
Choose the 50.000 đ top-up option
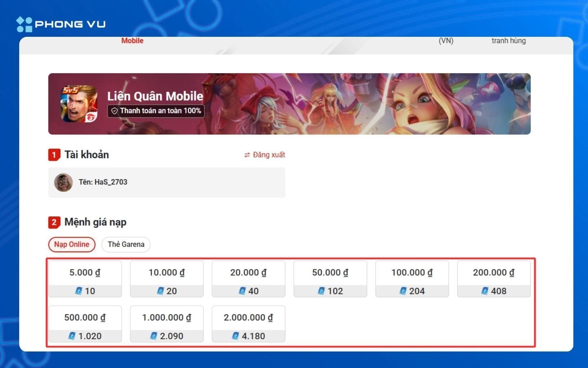coord(330,279)
